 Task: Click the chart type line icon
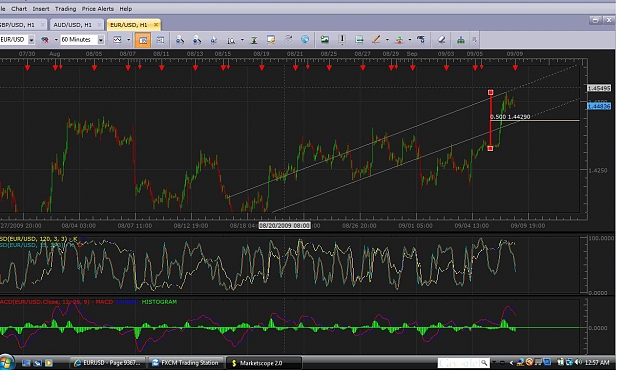pos(117,39)
